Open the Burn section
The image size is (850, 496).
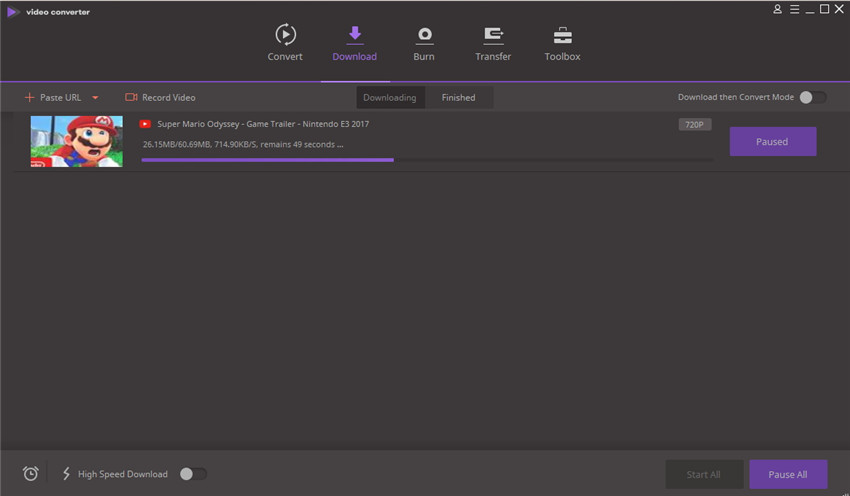(424, 42)
